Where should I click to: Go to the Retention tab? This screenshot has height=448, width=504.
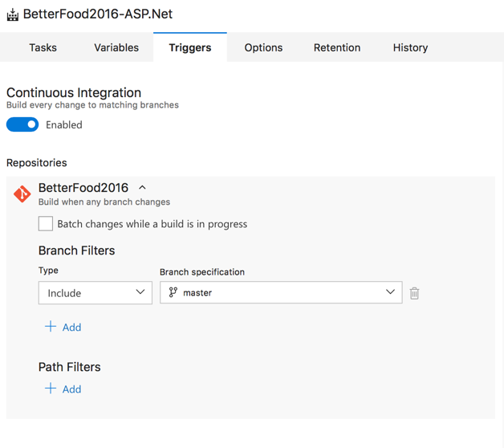click(x=337, y=47)
